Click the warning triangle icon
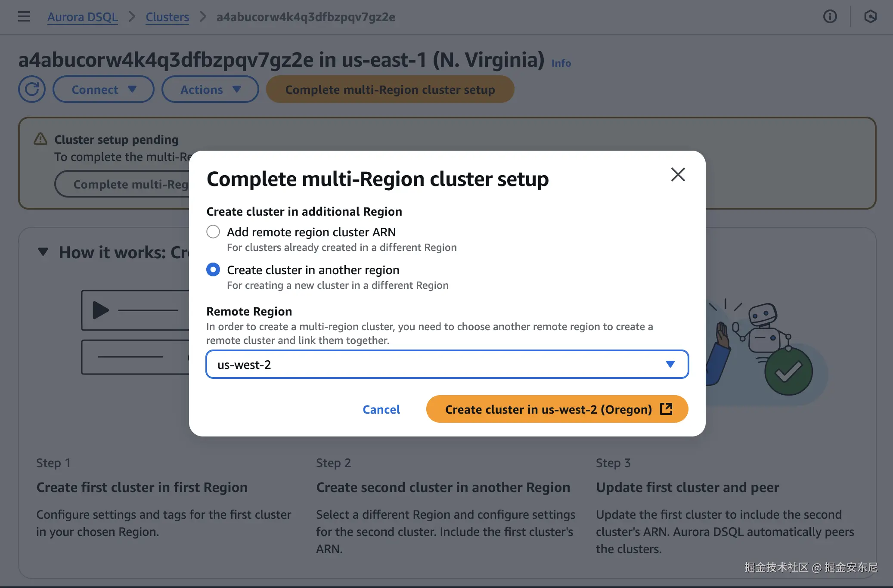 (40, 139)
